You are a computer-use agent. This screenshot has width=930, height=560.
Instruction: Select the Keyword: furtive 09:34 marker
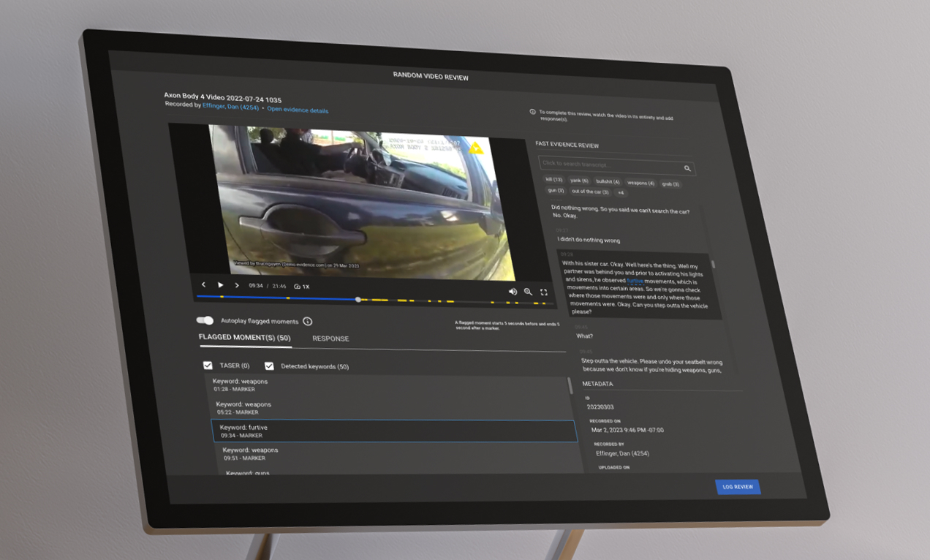tap(395, 431)
